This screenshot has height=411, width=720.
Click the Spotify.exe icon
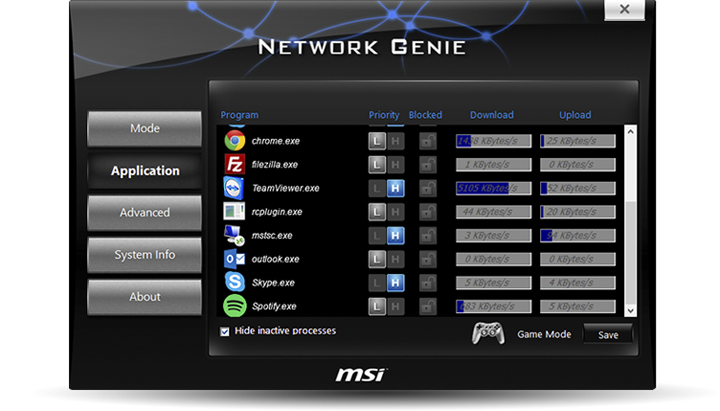point(234,306)
